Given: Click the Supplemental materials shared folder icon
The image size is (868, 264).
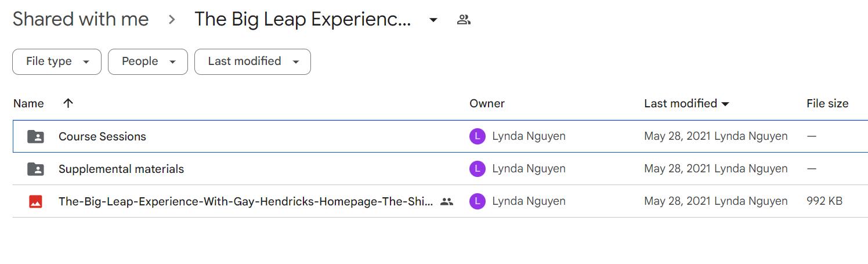Looking at the screenshot, I should 35,169.
